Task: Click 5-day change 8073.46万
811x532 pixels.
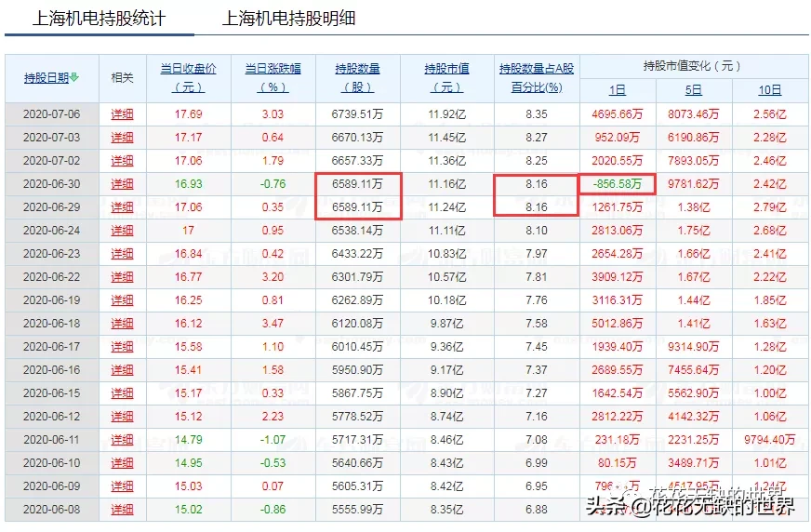Action: pyautogui.click(x=694, y=114)
